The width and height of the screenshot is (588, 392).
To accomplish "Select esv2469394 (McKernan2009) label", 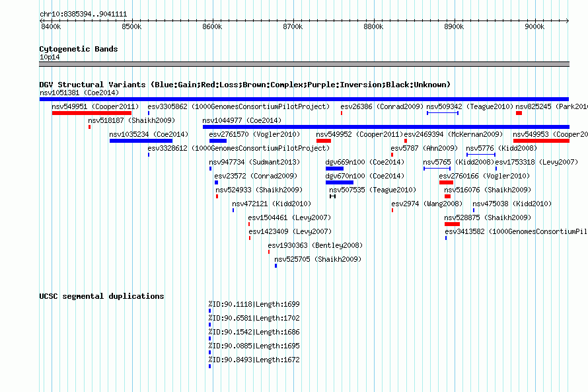I will [453, 134].
